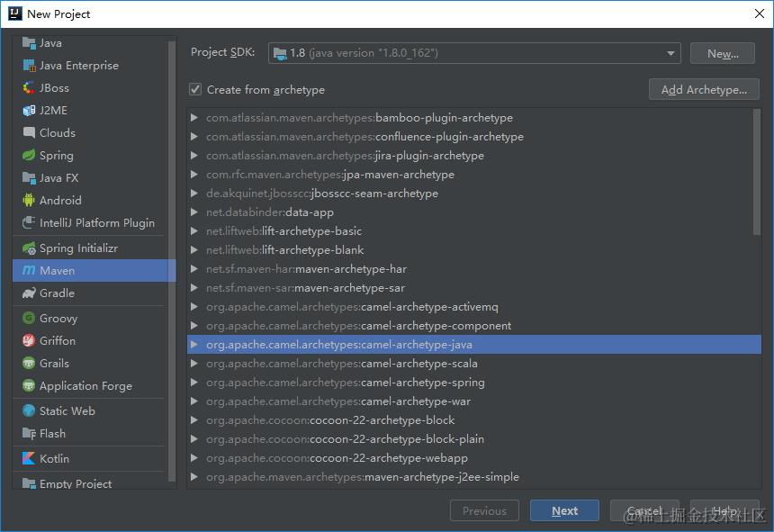Pick the JBoss project icon
Viewport: 774px width, 532px height.
29,88
